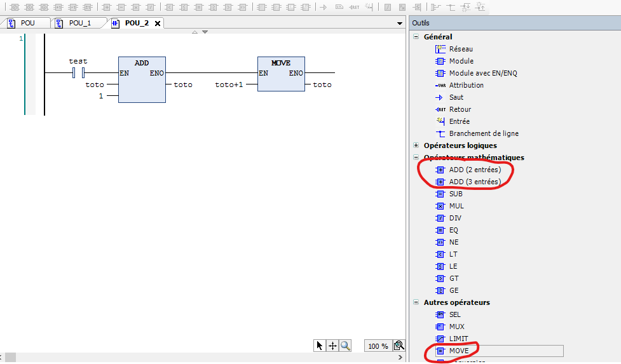621x364 pixels.
Task: Select ADD (3 entrées) in toolbox
Action: tap(474, 182)
